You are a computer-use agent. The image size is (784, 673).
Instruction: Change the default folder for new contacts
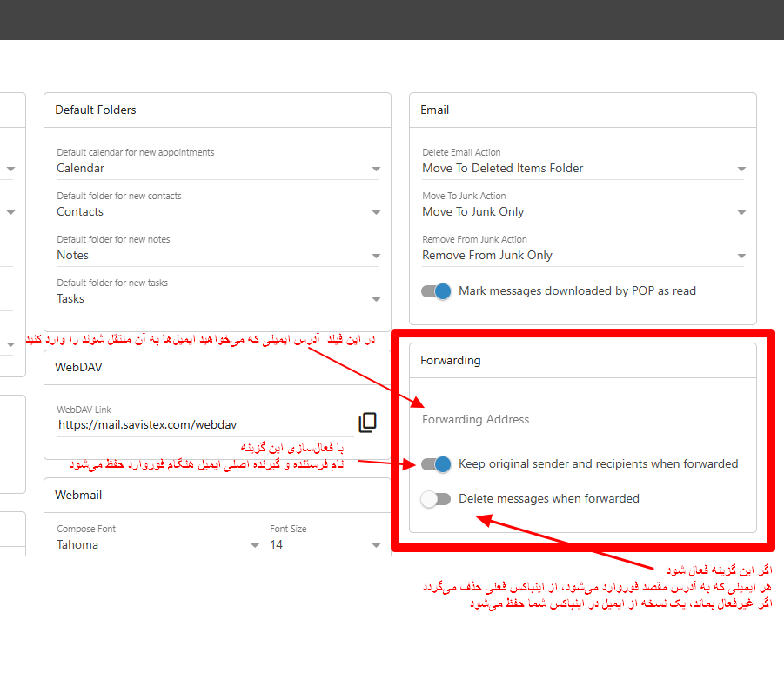[x=376, y=211]
